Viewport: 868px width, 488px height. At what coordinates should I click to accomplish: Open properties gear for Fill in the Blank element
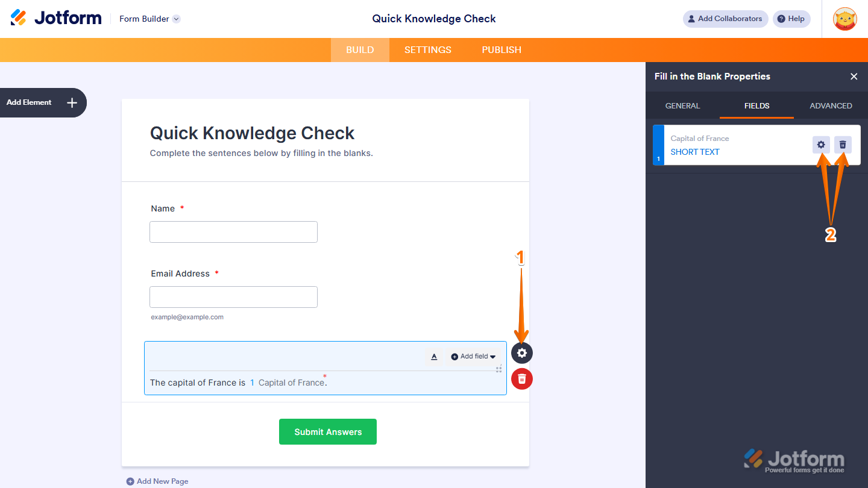522,353
